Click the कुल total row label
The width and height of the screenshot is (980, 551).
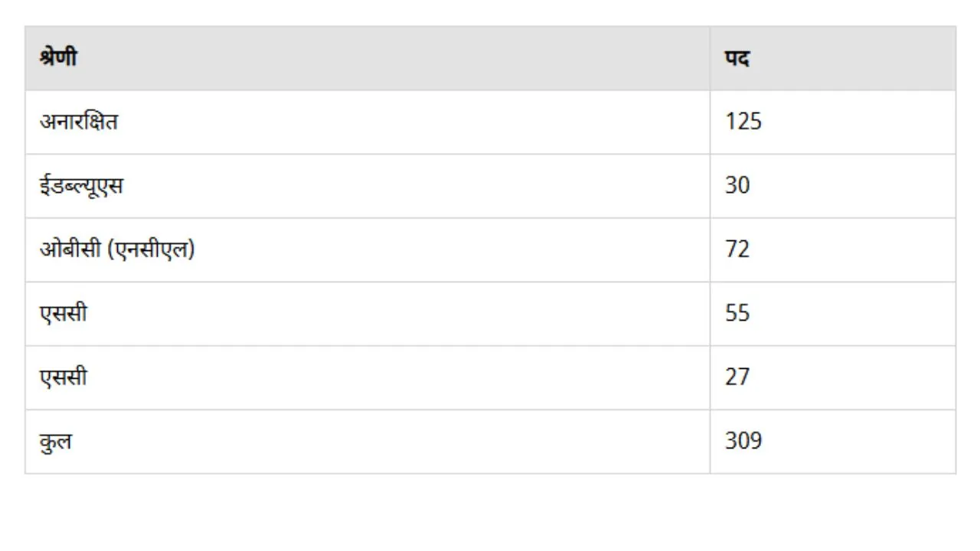tap(56, 442)
